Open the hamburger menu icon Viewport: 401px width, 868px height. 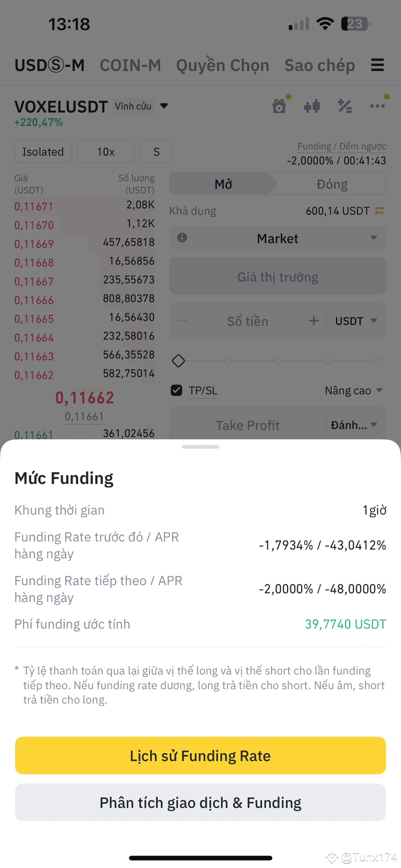click(x=377, y=65)
